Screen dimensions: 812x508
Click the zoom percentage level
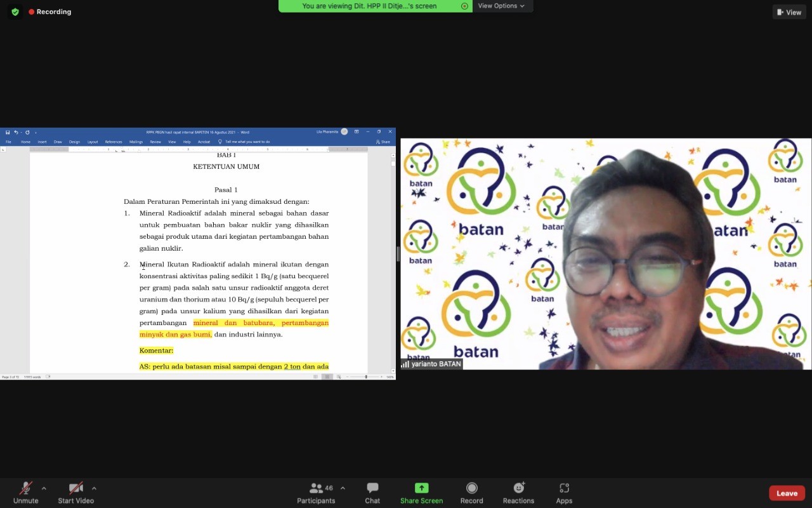point(390,377)
